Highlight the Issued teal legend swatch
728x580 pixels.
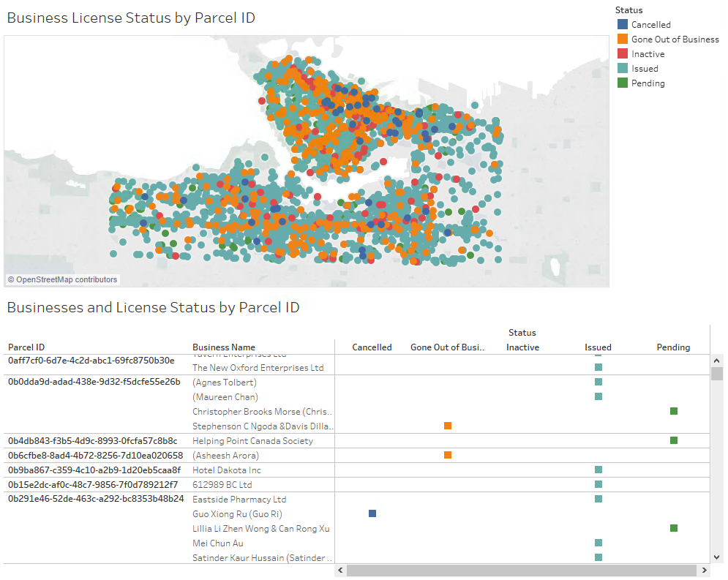[x=623, y=69]
